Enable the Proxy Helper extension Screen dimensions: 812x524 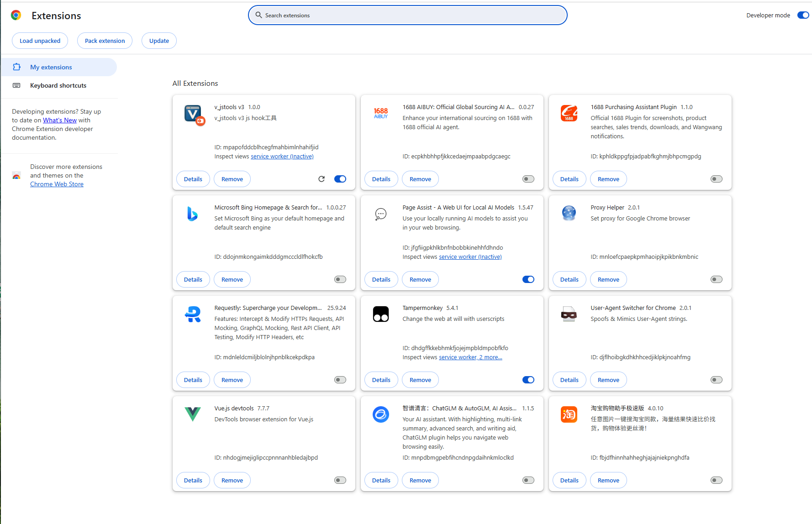(717, 279)
